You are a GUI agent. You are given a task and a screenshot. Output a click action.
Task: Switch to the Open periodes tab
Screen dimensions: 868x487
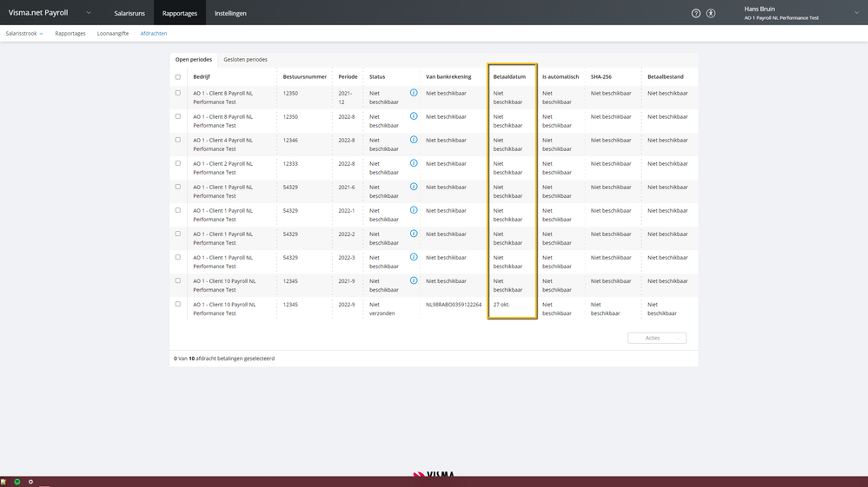(194, 59)
